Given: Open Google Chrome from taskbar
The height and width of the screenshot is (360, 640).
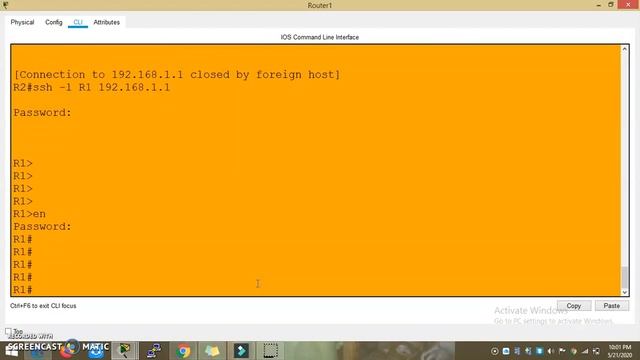Looking at the screenshot, I should (x=183, y=351).
